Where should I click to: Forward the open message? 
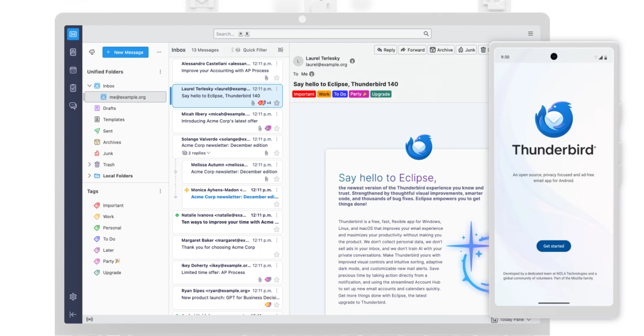coord(413,50)
